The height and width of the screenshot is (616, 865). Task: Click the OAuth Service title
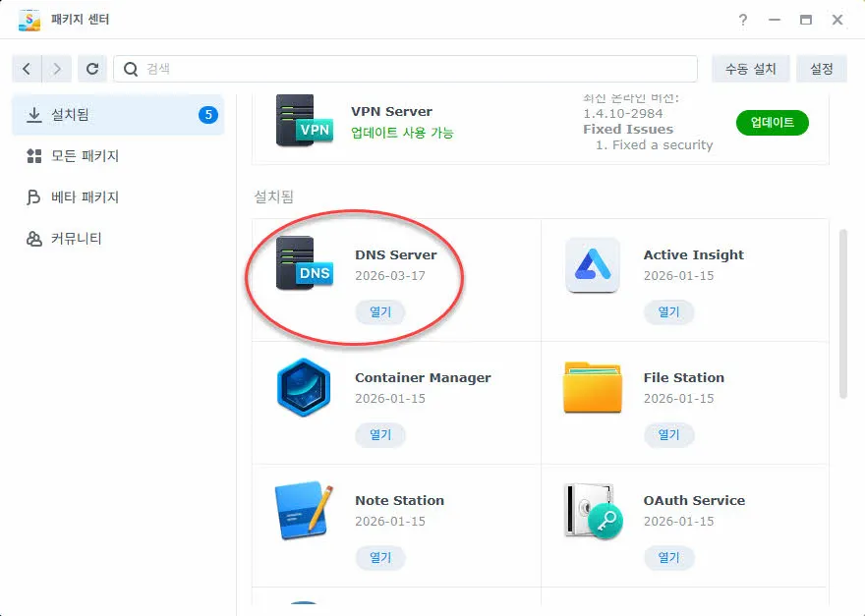pyautogui.click(x=694, y=501)
